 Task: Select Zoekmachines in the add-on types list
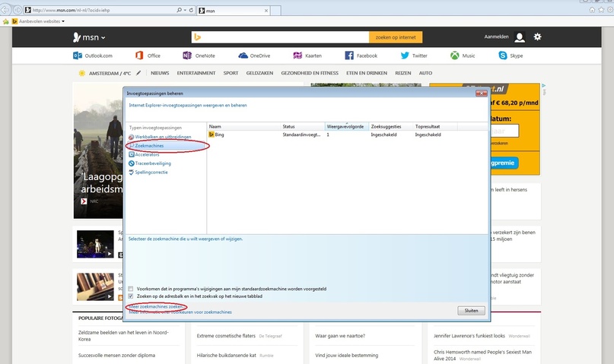click(149, 146)
